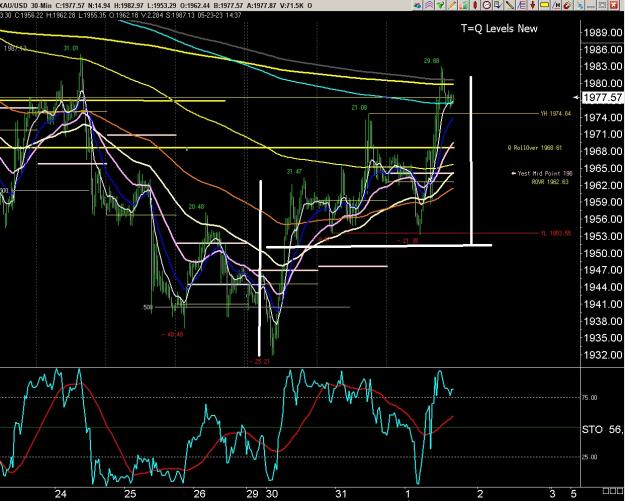Click the 'Q RollOver' level label
The image size is (625, 501).
tap(535, 148)
